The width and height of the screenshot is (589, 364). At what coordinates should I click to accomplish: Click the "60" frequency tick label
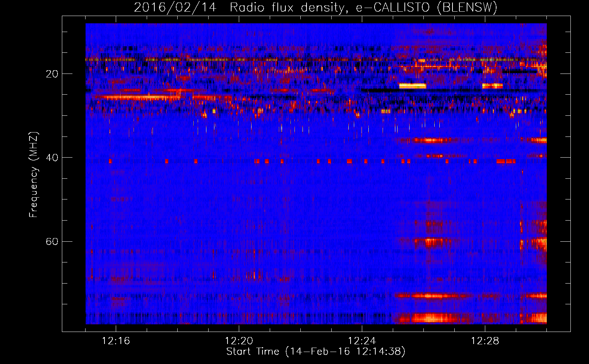52,242
